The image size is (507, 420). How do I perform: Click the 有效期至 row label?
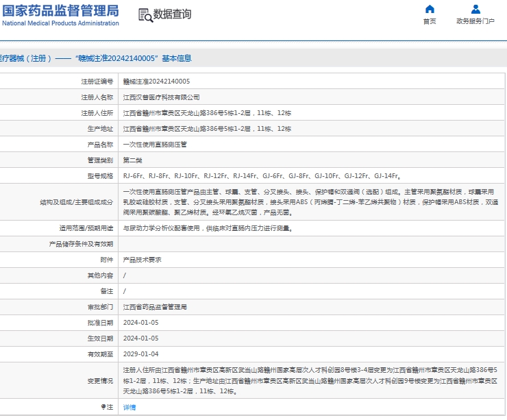tap(100, 354)
